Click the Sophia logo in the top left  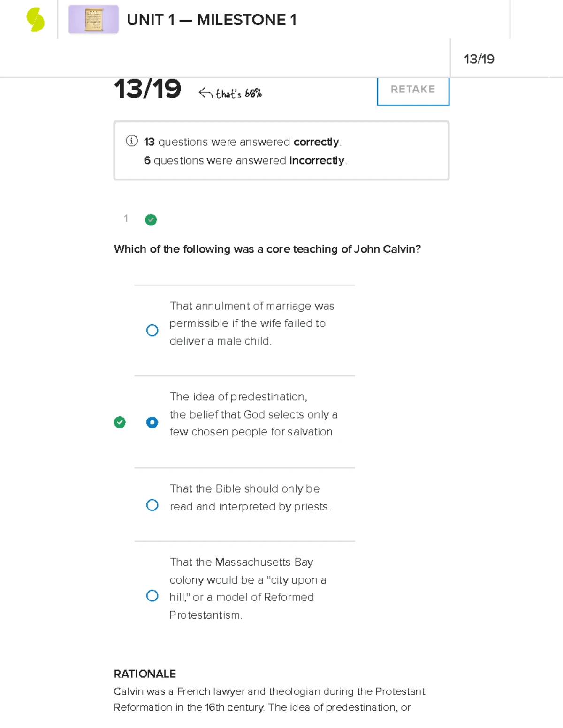34,20
